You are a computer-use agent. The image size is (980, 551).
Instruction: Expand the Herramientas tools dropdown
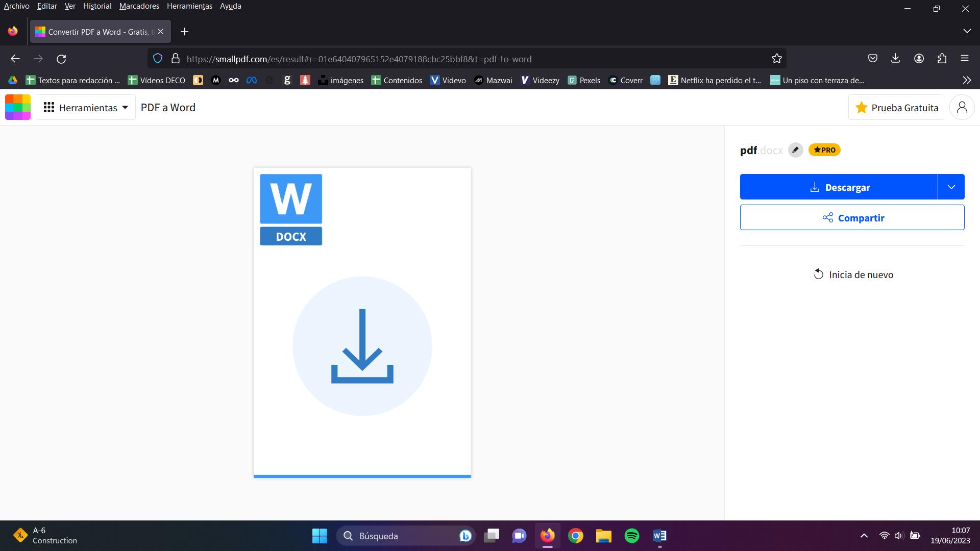pos(85,107)
